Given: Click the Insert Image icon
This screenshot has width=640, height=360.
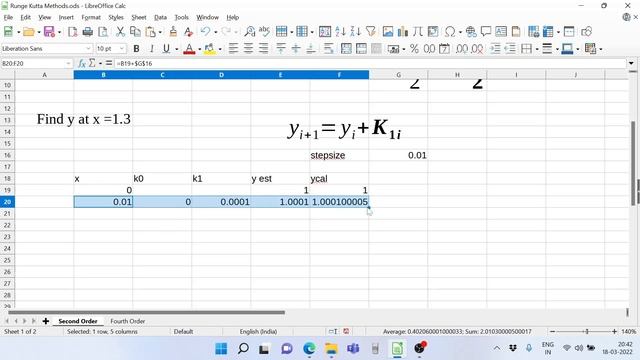Looking at the screenshot, I should [x=388, y=31].
